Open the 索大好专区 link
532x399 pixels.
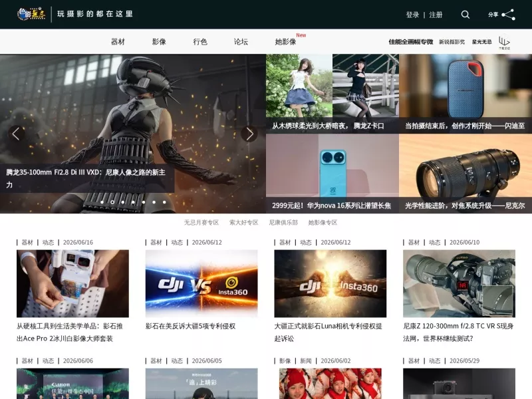pos(243,222)
